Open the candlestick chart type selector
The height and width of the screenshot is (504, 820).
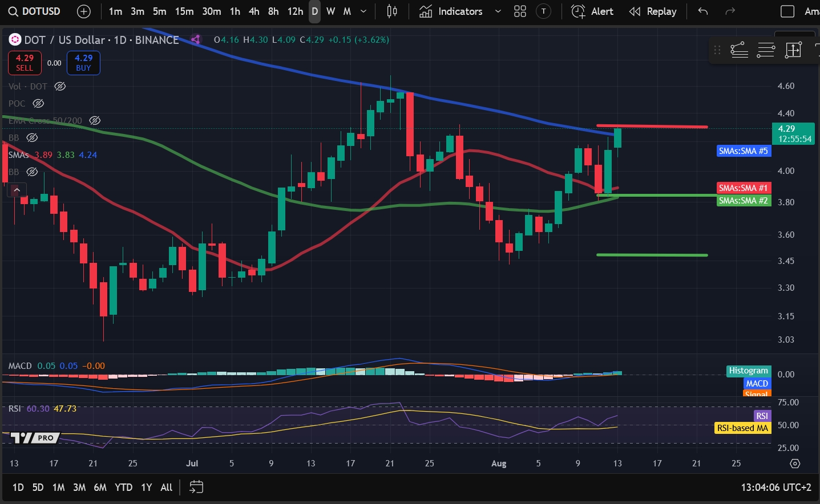[x=392, y=11]
